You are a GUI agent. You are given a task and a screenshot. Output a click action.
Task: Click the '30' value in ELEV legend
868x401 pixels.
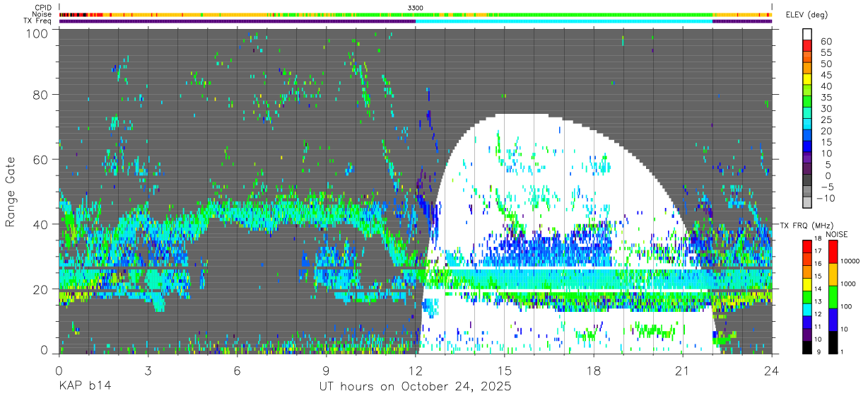coord(826,108)
